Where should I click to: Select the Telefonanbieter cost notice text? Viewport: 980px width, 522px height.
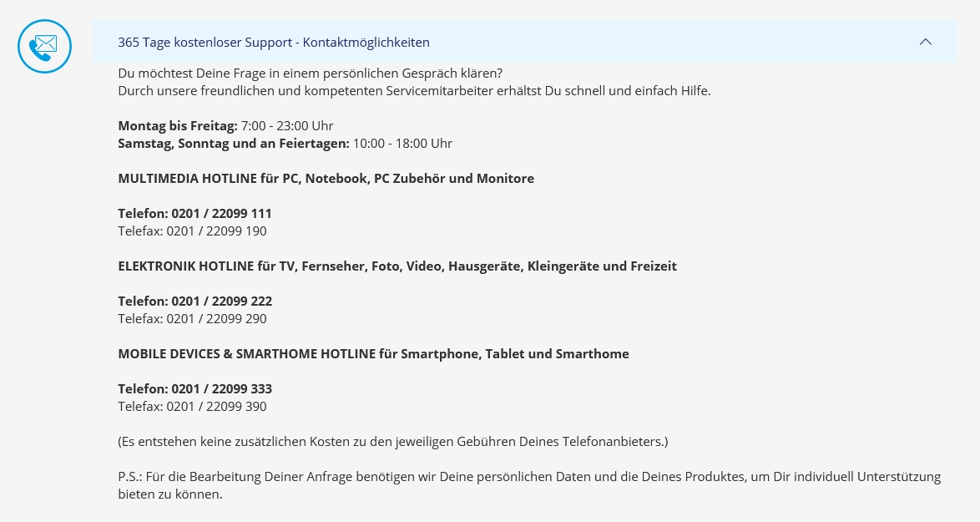[x=392, y=441]
